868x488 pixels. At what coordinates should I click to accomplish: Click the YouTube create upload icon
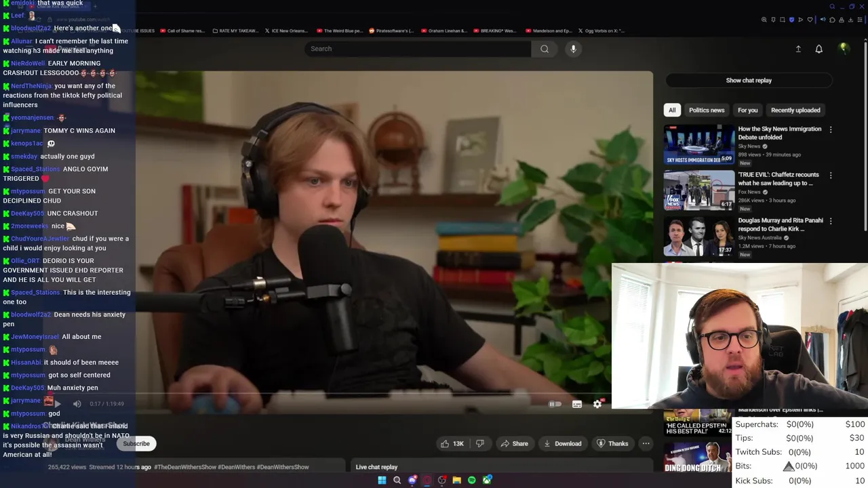click(798, 49)
